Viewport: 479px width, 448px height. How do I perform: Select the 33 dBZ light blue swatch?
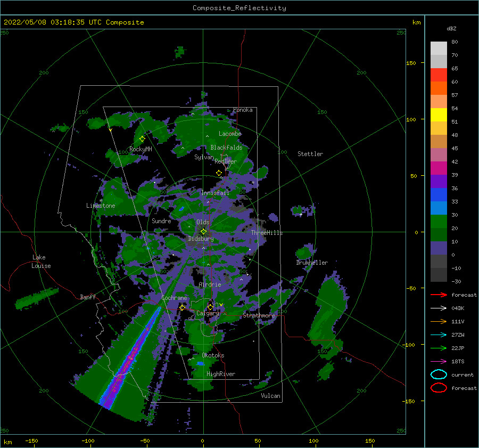click(439, 208)
